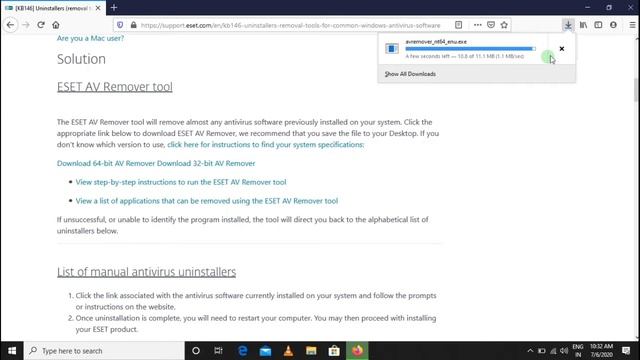Open the Mail app from taskbar
Screen dimensions: 640x360
click(265, 351)
